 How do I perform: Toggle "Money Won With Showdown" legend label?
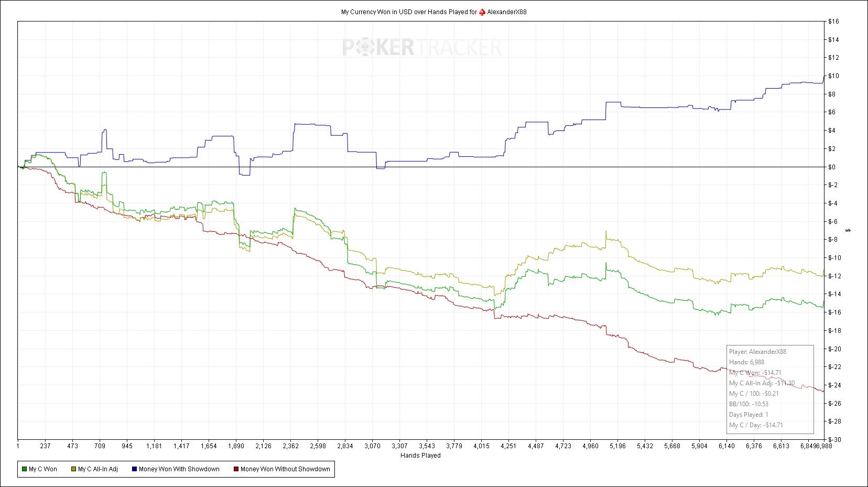tap(179, 469)
